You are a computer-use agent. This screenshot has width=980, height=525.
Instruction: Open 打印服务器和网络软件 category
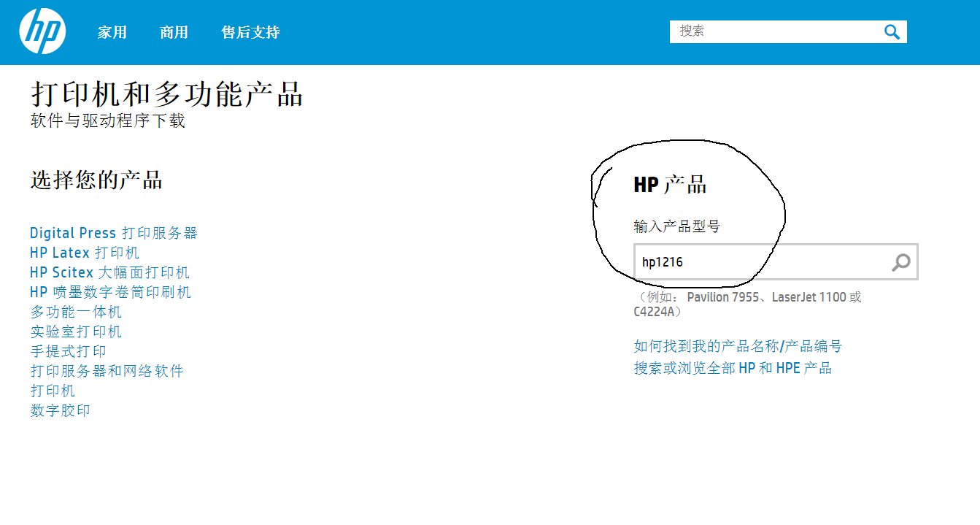point(107,370)
